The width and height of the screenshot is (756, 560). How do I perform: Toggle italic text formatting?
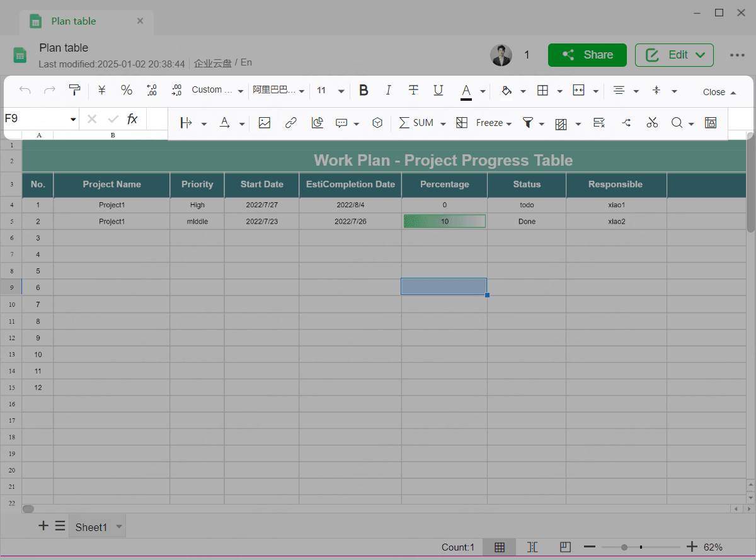(x=388, y=90)
